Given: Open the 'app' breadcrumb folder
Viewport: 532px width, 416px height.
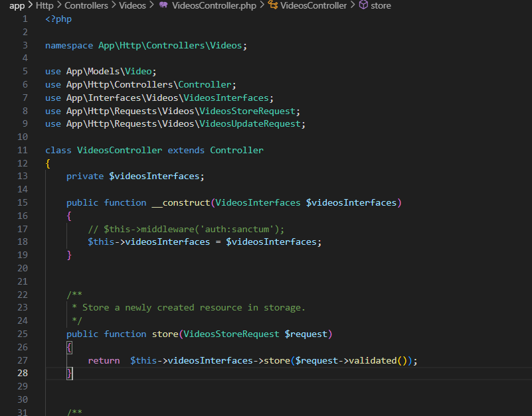Looking at the screenshot, I should coord(17,5).
